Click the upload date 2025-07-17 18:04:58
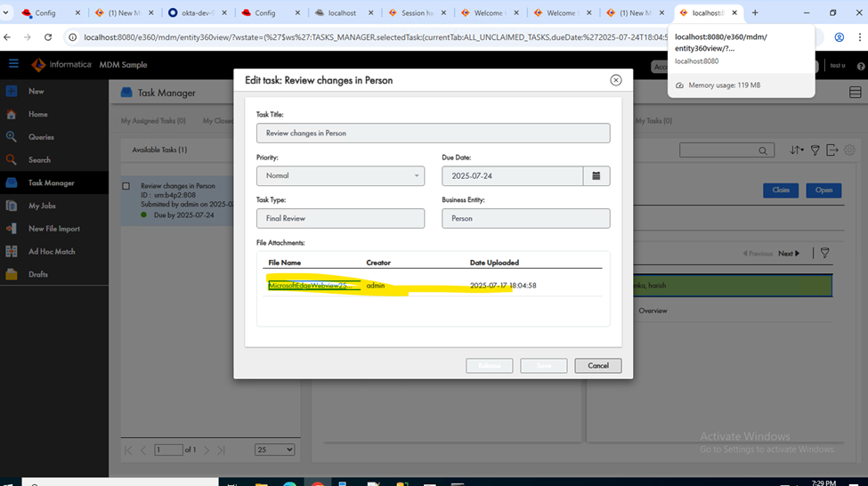The height and width of the screenshot is (486, 868). pos(503,286)
